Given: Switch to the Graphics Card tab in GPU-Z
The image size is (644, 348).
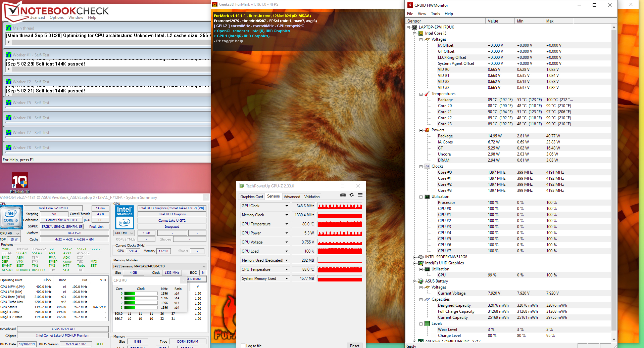Looking at the screenshot, I should (252, 197).
